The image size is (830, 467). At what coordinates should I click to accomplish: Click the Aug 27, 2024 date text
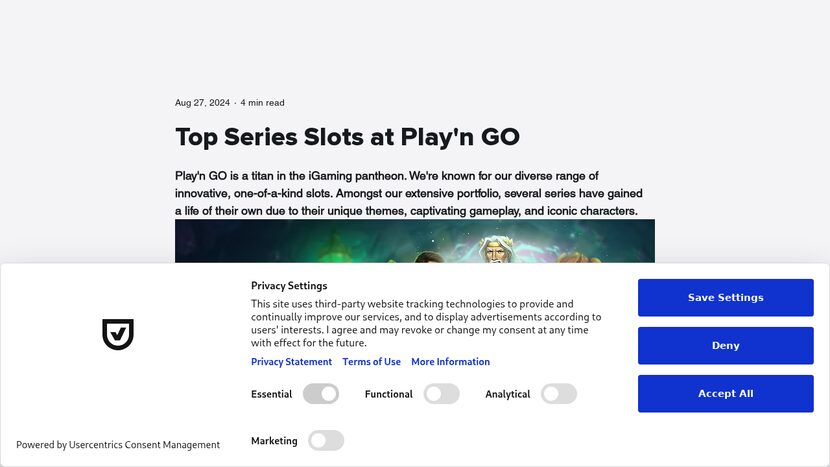point(202,103)
